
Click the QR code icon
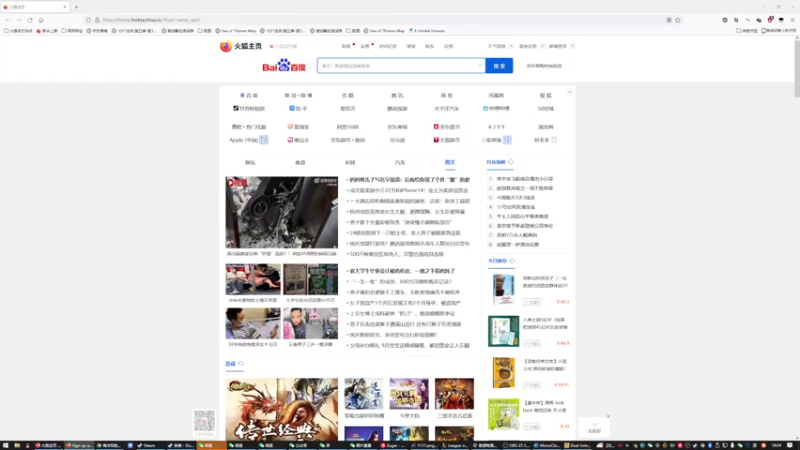(x=204, y=421)
